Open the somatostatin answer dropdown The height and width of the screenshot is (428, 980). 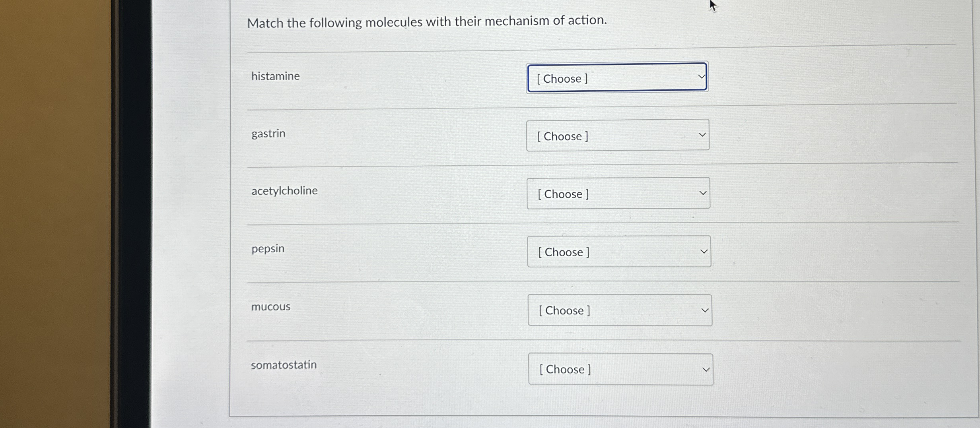click(620, 369)
